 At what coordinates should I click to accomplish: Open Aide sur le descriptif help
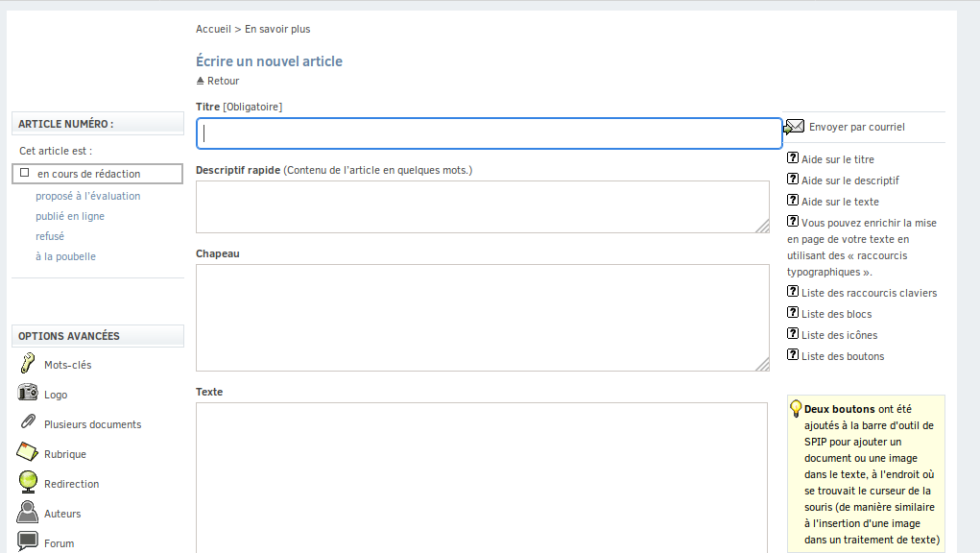coord(850,180)
